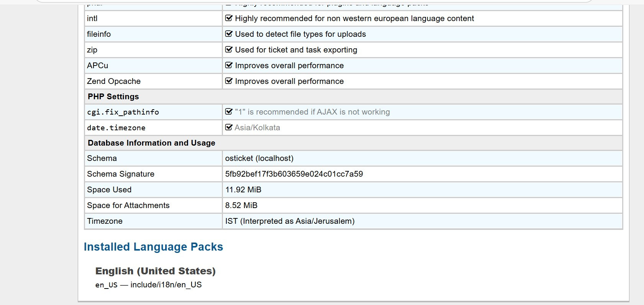Click the Zend Opcache row checkmark icon
The image size is (644, 305).
coord(229,81)
